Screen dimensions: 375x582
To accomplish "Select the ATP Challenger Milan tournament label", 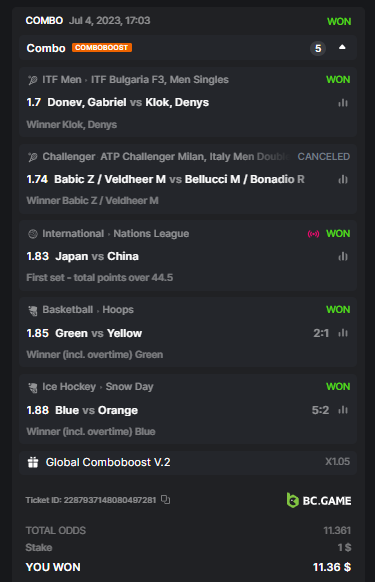I will tap(195, 157).
